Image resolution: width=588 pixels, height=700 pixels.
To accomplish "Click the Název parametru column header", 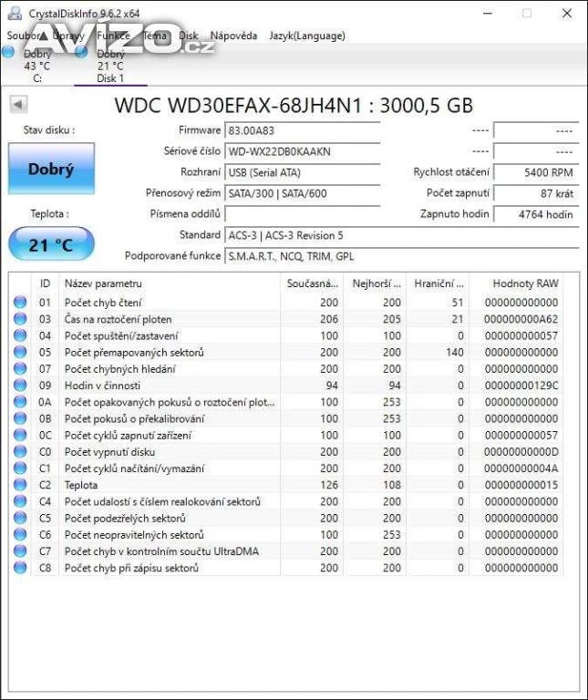I will (170, 283).
